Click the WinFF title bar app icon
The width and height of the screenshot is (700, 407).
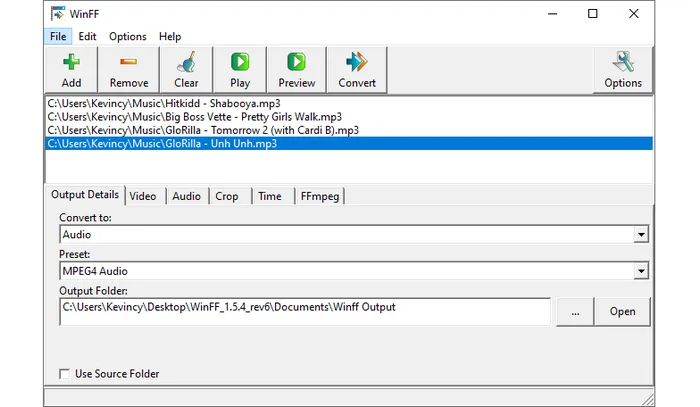[57, 14]
